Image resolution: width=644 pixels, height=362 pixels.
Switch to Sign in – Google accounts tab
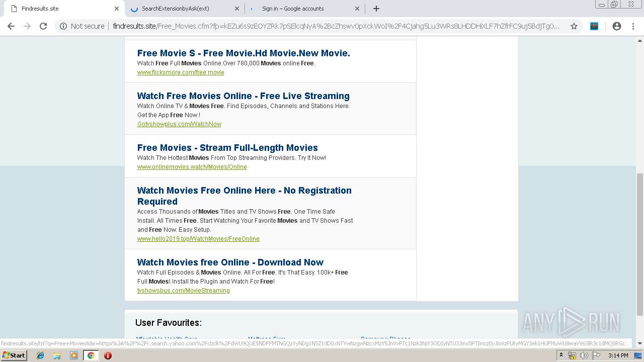[305, 9]
